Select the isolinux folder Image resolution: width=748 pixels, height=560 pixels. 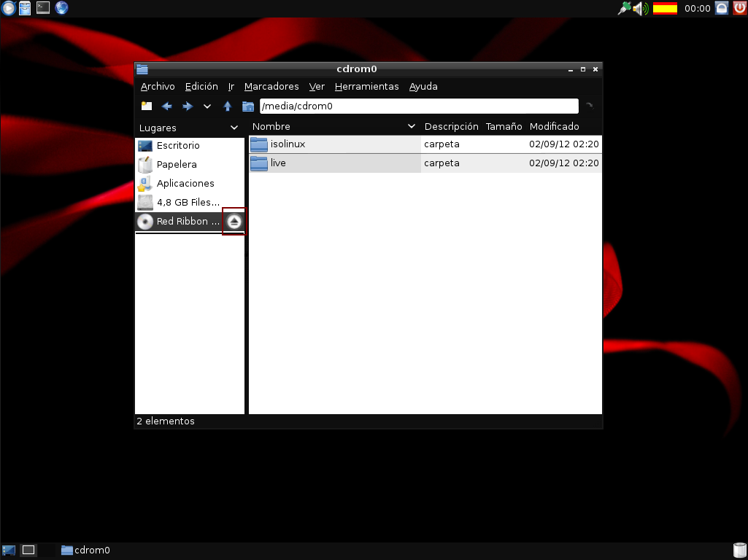288,144
